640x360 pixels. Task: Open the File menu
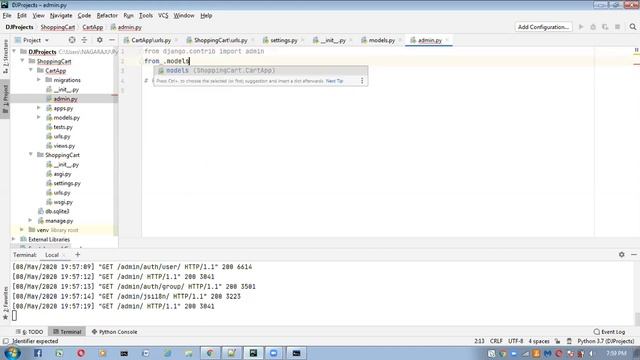coord(7,16)
